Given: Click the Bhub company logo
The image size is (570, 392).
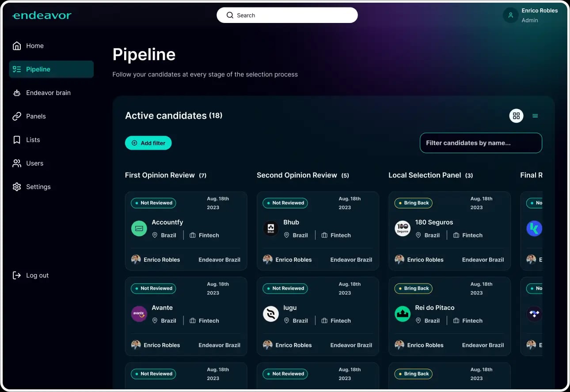Looking at the screenshot, I should click(x=270, y=228).
